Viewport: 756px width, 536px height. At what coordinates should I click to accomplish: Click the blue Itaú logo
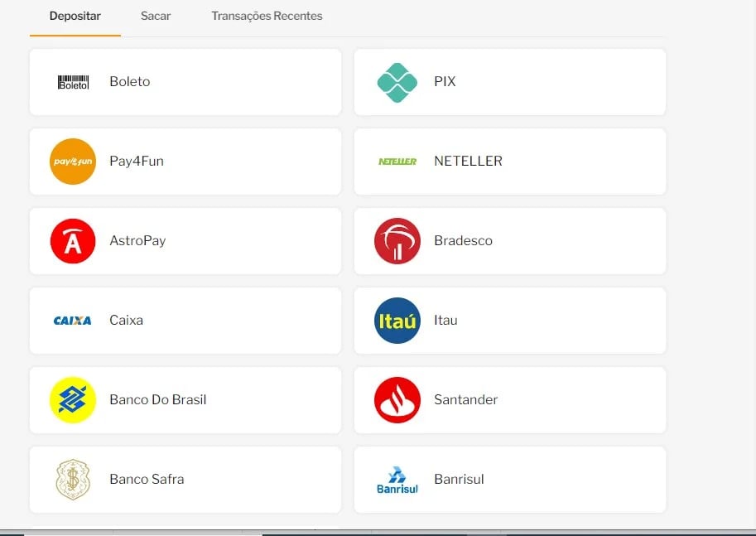pos(397,321)
